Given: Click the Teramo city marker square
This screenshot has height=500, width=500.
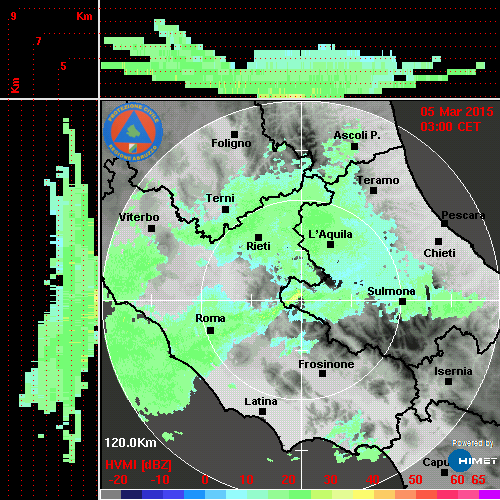Looking at the screenshot, I should coord(374,191).
